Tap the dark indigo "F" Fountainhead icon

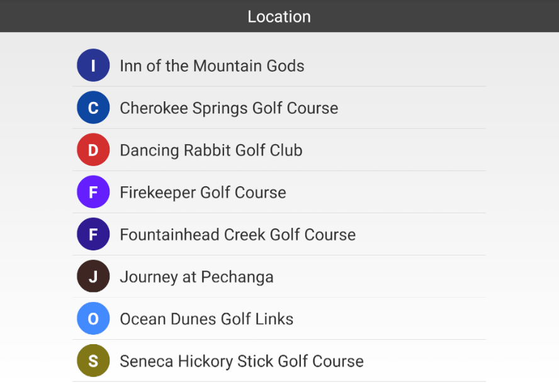[x=93, y=234]
